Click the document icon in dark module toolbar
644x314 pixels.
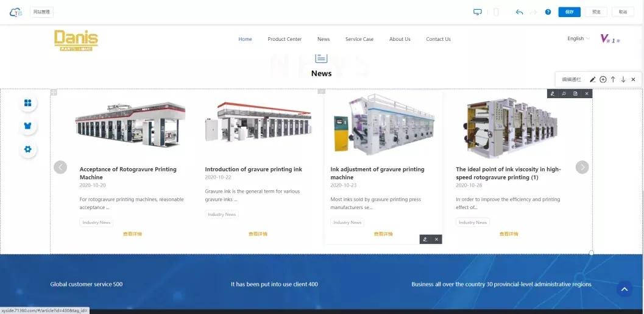(x=575, y=94)
